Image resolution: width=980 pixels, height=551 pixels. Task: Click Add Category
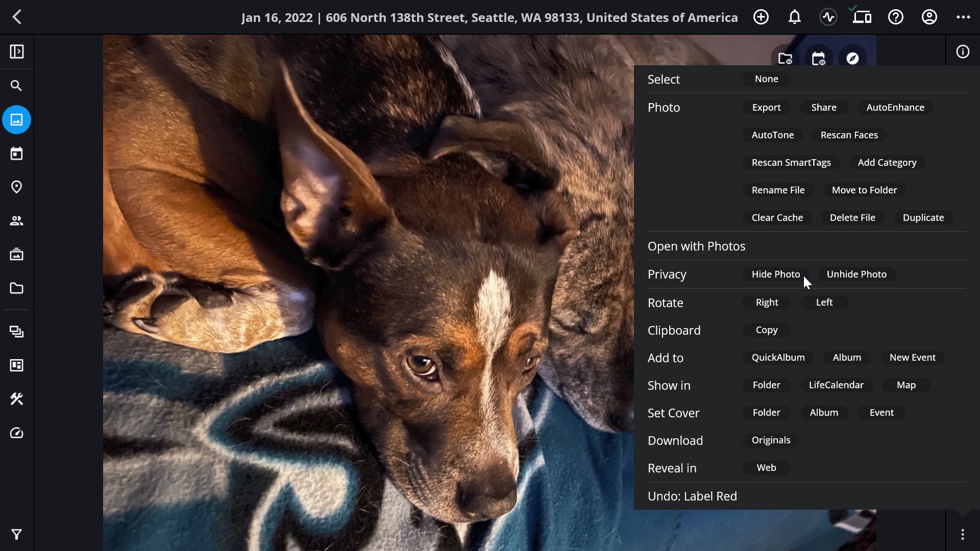click(887, 163)
